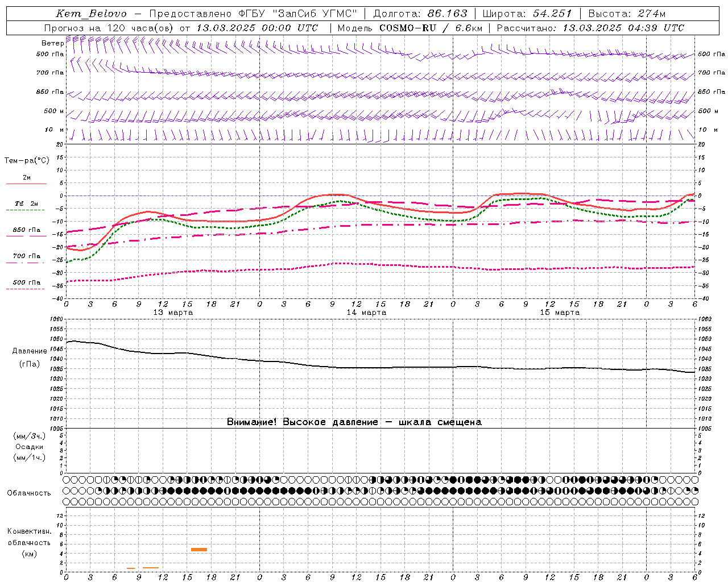This screenshot has height=582, width=728.
Task: Click the Рассчитано: 13.03.2025 04:39 UTC timestamp
Action: [x=591, y=28]
